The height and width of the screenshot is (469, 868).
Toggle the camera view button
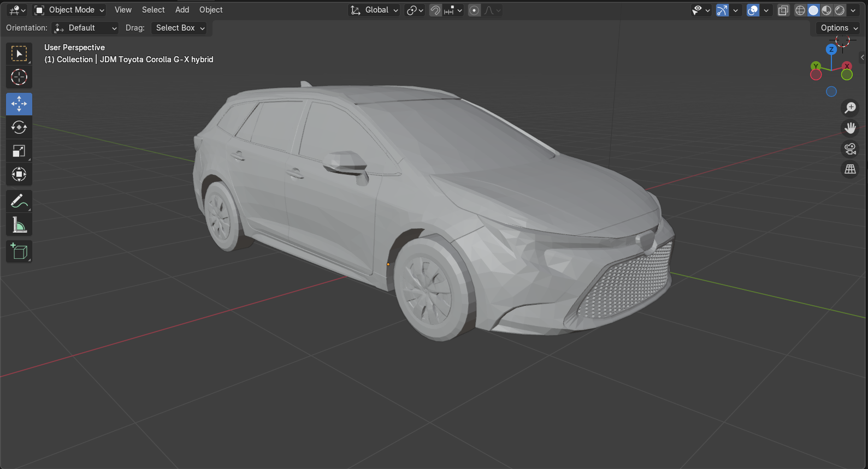(850, 149)
